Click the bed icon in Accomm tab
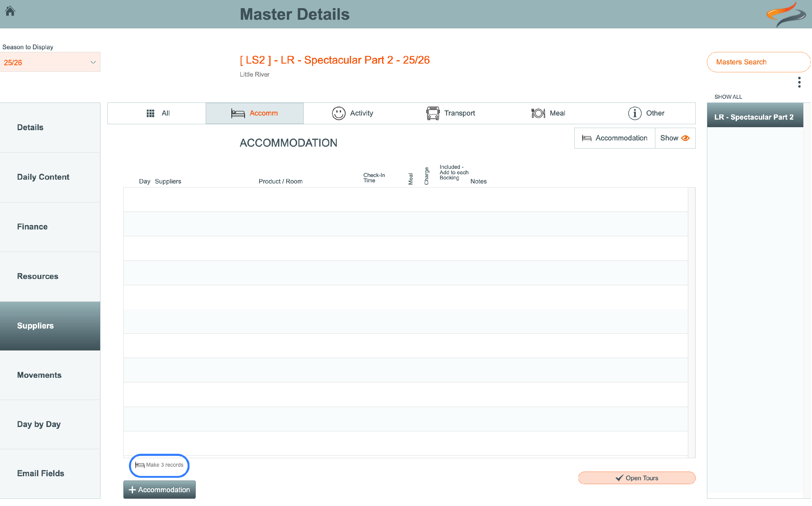 tap(238, 113)
